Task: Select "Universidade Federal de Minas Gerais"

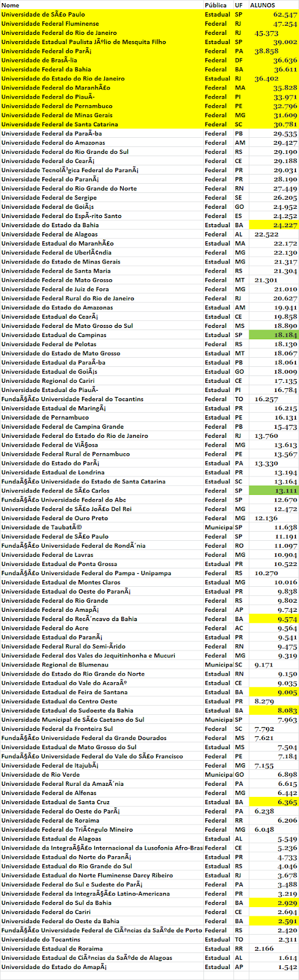Action: [x=57, y=115]
